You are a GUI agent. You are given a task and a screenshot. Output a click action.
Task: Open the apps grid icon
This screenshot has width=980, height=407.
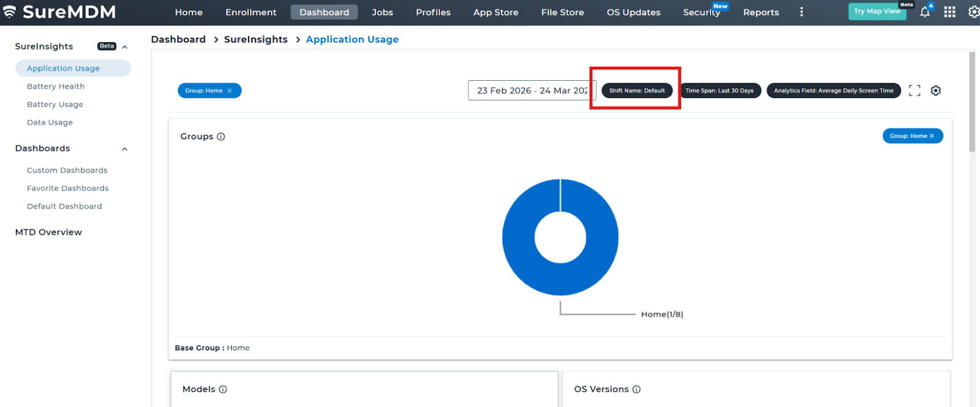point(949,12)
